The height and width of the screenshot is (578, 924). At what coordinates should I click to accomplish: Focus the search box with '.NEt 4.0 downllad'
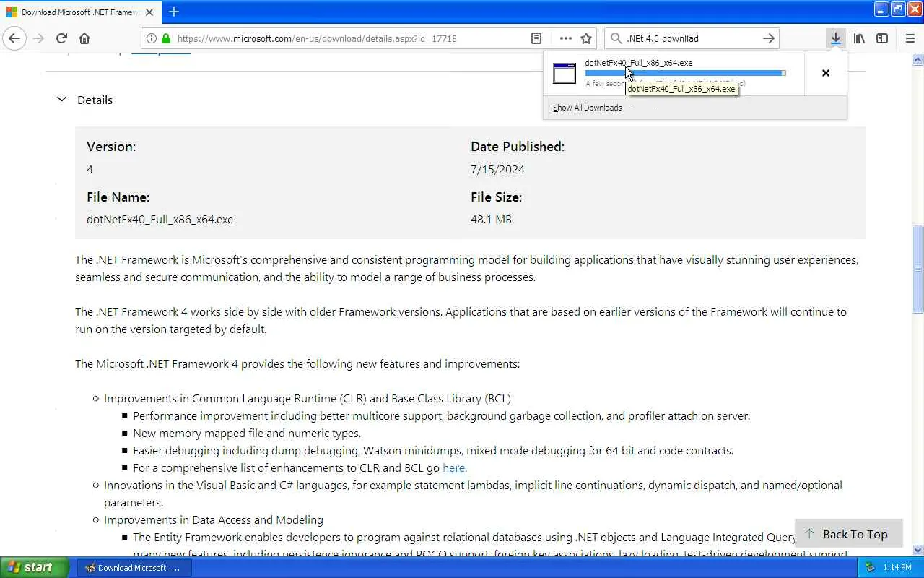click(692, 38)
